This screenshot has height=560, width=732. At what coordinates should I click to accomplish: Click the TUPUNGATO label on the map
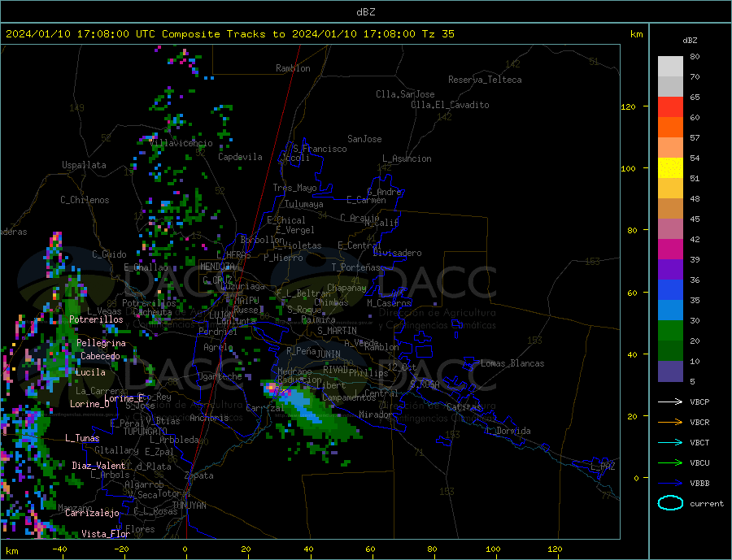(x=146, y=432)
